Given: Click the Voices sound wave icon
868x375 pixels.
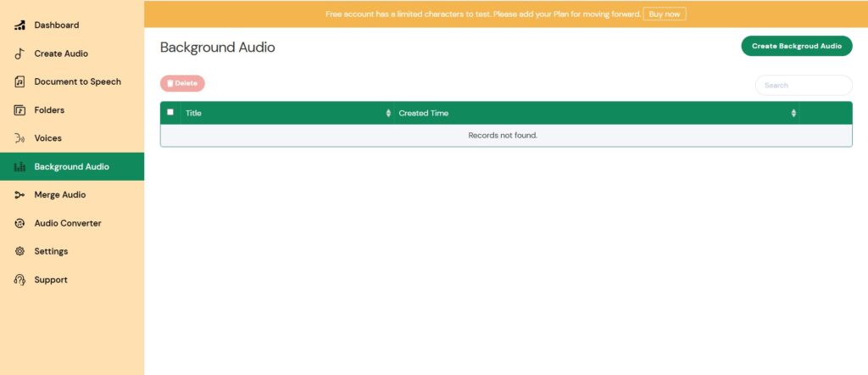Looking at the screenshot, I should point(19,138).
